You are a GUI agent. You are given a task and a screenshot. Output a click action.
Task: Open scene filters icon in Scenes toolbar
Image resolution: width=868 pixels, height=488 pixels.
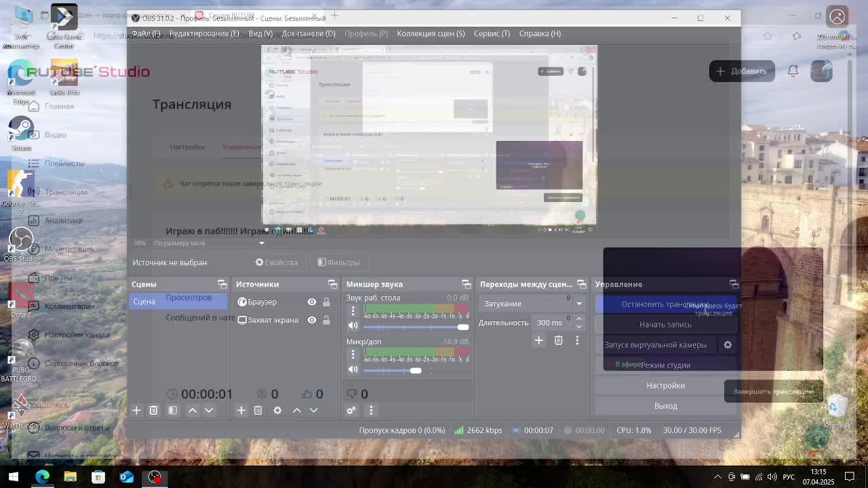tap(172, 410)
